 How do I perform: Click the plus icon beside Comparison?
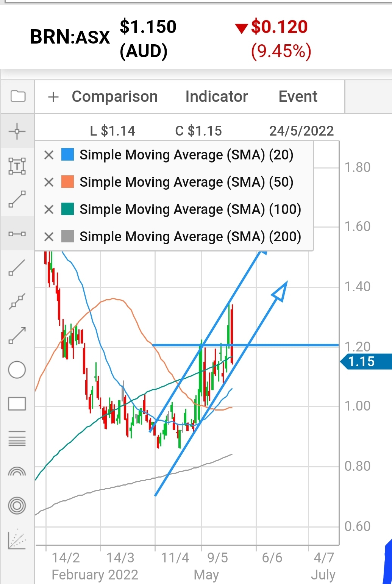click(x=53, y=97)
